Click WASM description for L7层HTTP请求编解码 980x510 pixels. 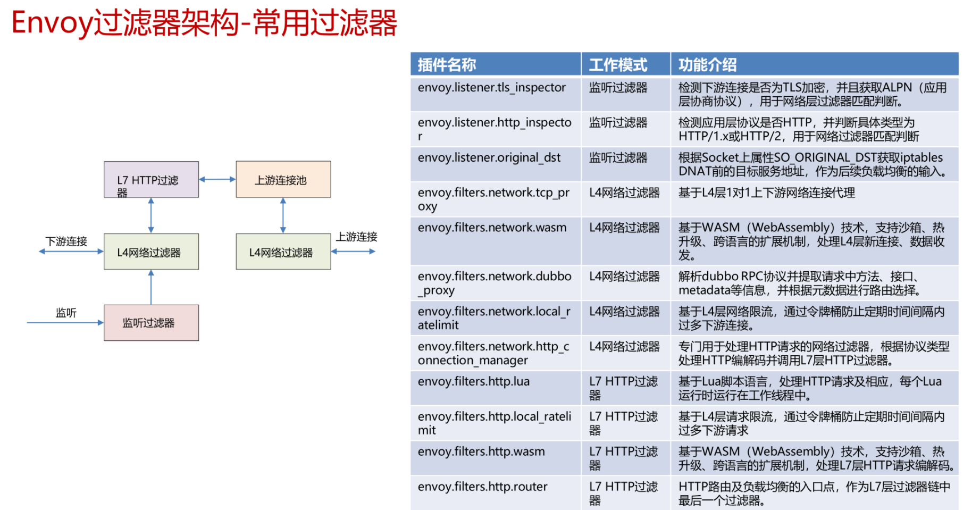click(815, 459)
